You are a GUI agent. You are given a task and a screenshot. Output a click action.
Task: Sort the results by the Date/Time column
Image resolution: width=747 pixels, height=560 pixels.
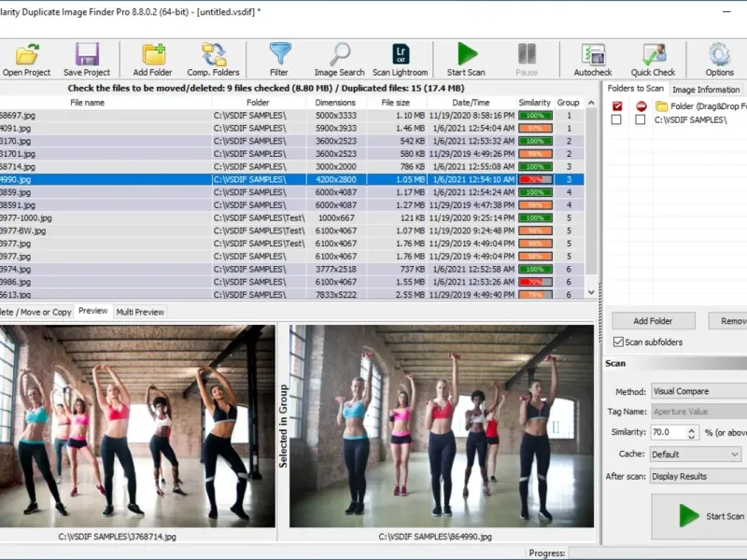pyautogui.click(x=472, y=103)
